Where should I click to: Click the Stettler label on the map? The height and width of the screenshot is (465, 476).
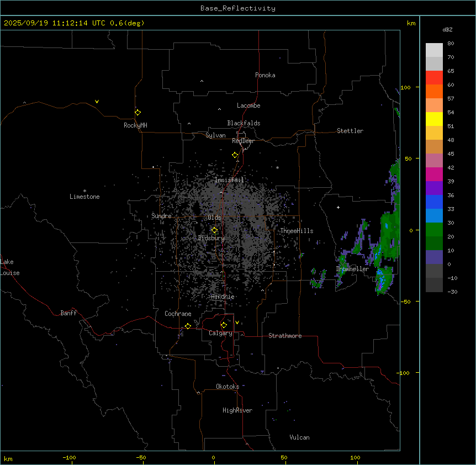tap(350, 131)
